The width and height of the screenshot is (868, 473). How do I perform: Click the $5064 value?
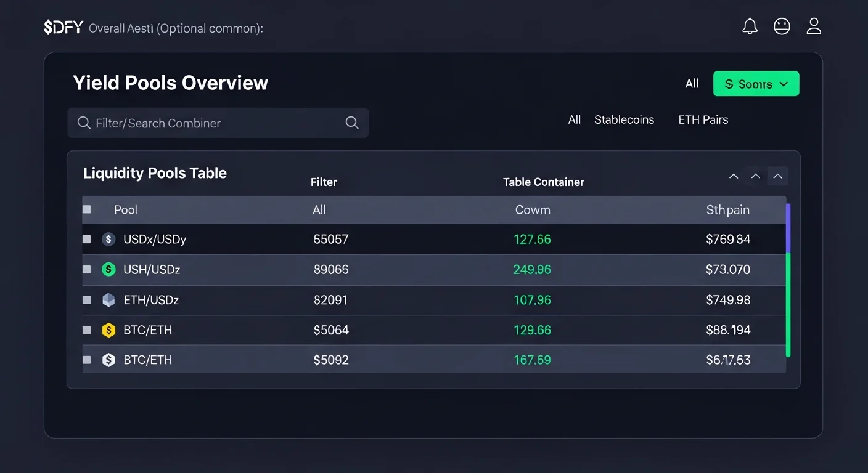331,330
